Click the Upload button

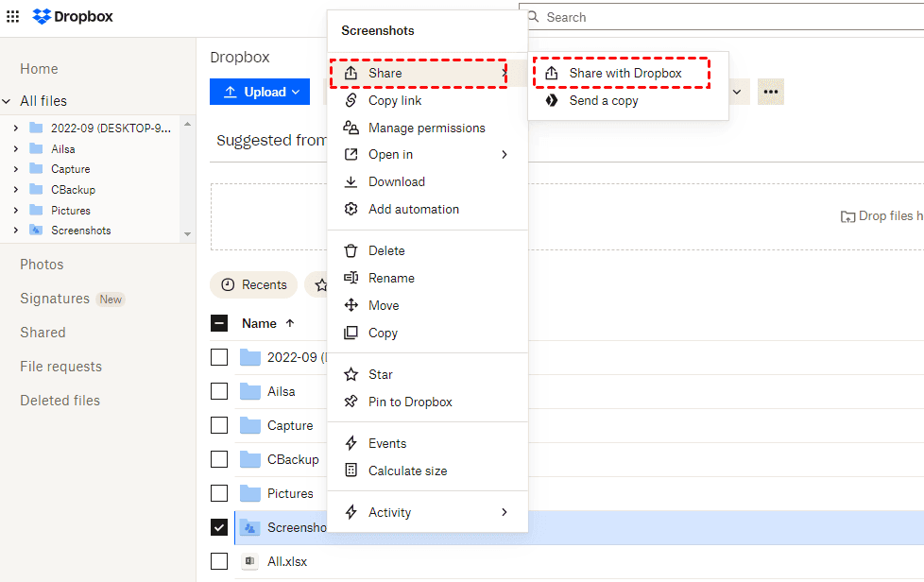(x=260, y=92)
